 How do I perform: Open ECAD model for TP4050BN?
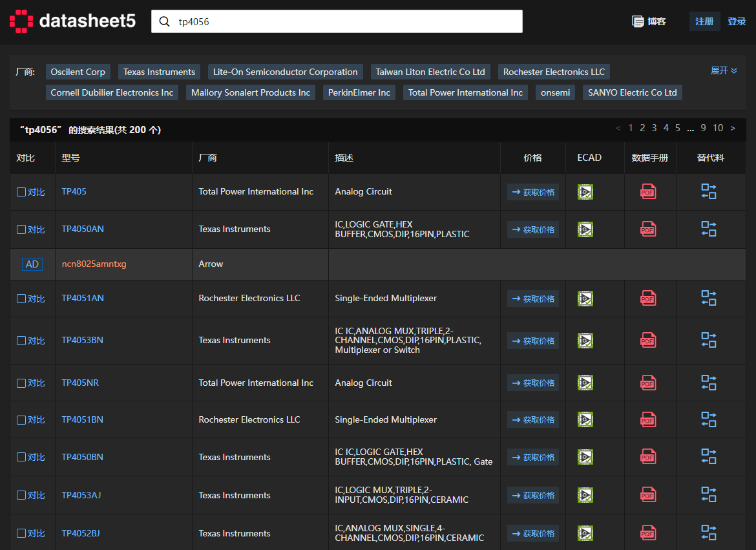click(585, 457)
